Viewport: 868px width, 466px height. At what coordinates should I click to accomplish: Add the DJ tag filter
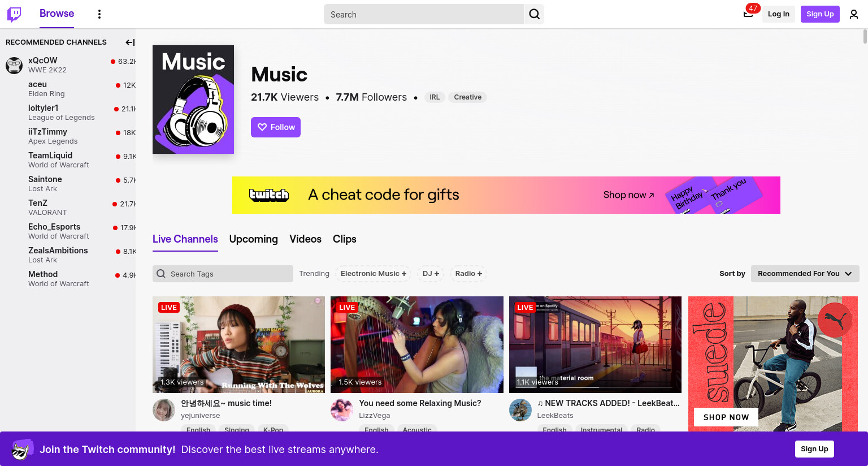tap(431, 274)
